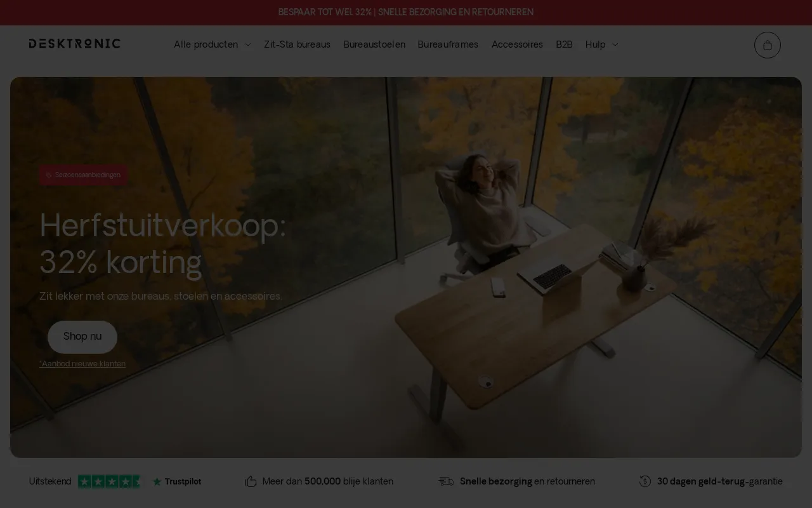Click the Desktronic logo
The image size is (812, 508).
(x=74, y=44)
